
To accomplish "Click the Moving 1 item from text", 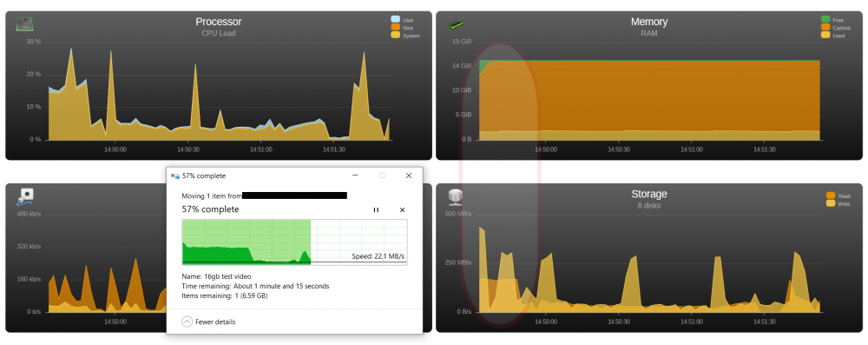I will [212, 196].
